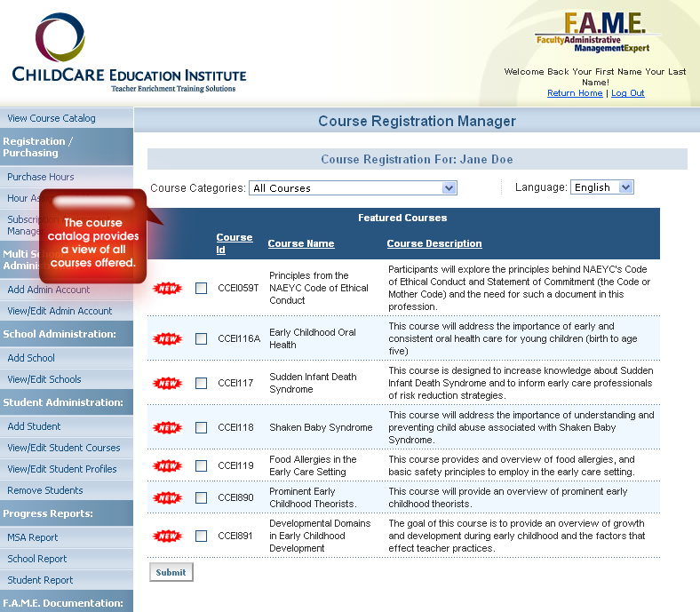Click 'Course Registration For: Jane Doe' heading
Image resolution: width=700 pixels, height=612 pixels.
(417, 159)
